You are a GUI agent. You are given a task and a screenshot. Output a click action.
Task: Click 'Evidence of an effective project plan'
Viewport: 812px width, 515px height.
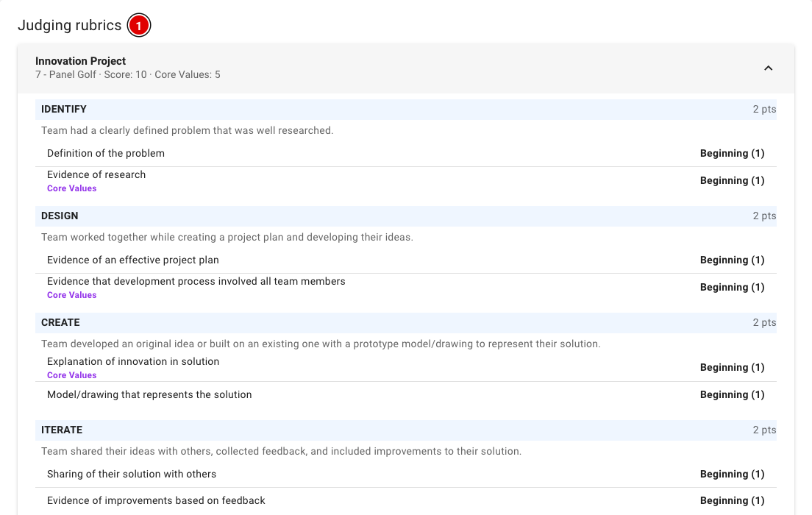click(x=133, y=260)
